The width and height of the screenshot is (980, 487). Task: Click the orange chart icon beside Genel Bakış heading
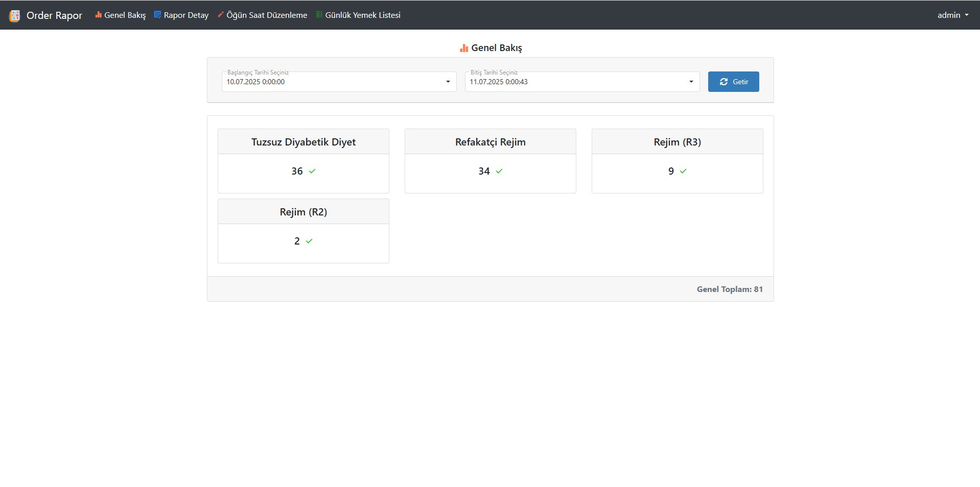click(x=463, y=48)
